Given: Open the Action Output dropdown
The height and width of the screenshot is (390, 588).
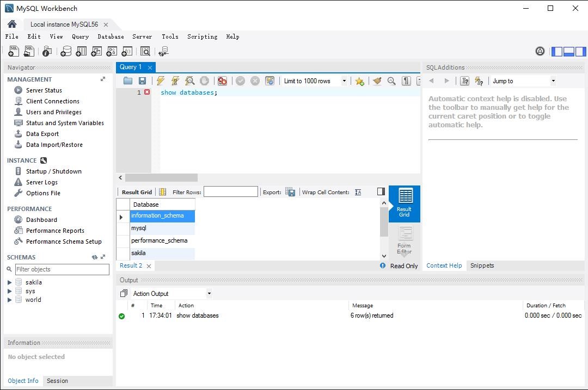Looking at the screenshot, I should tap(209, 293).
